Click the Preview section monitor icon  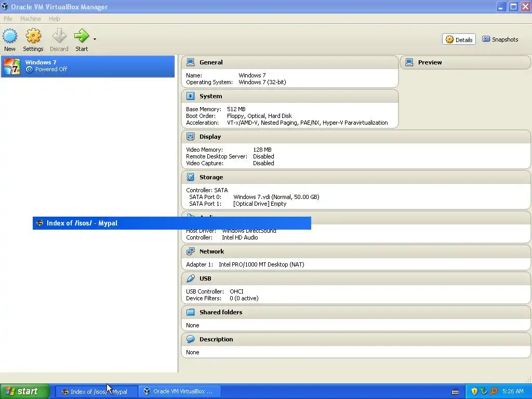click(x=409, y=62)
